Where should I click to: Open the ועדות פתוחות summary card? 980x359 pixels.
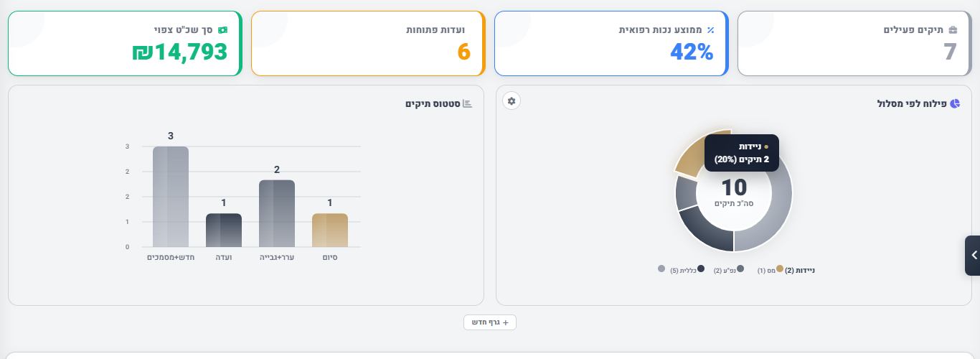pyautogui.click(x=368, y=44)
